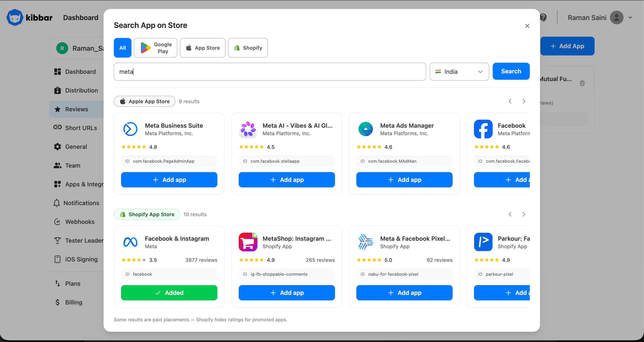Go to previous Apple App Store results
The height and width of the screenshot is (342, 644).
[510, 101]
